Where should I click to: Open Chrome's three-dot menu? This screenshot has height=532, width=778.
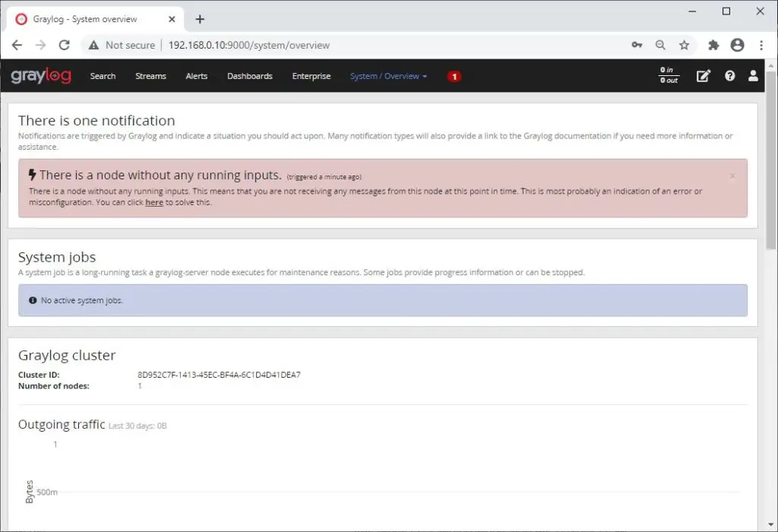pos(762,45)
